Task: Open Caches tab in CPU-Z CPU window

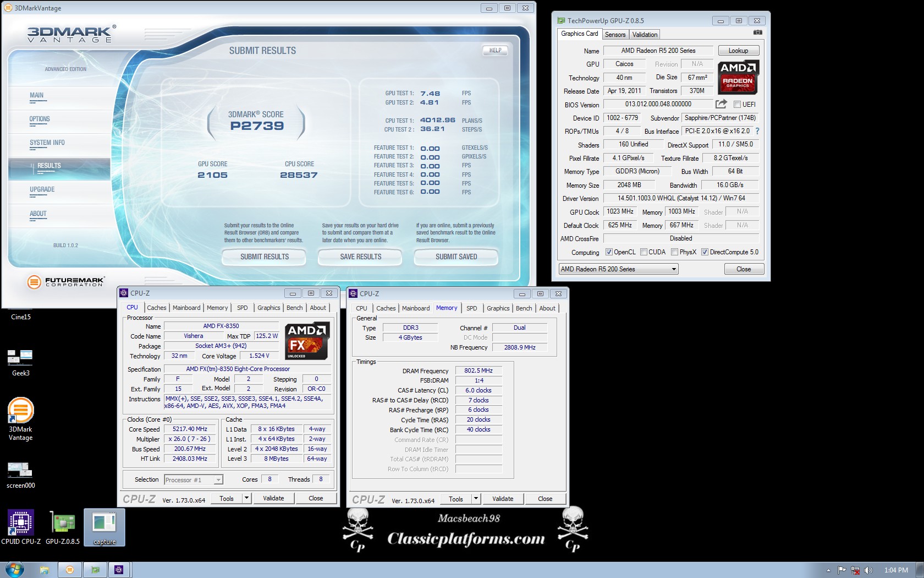Action: click(156, 308)
